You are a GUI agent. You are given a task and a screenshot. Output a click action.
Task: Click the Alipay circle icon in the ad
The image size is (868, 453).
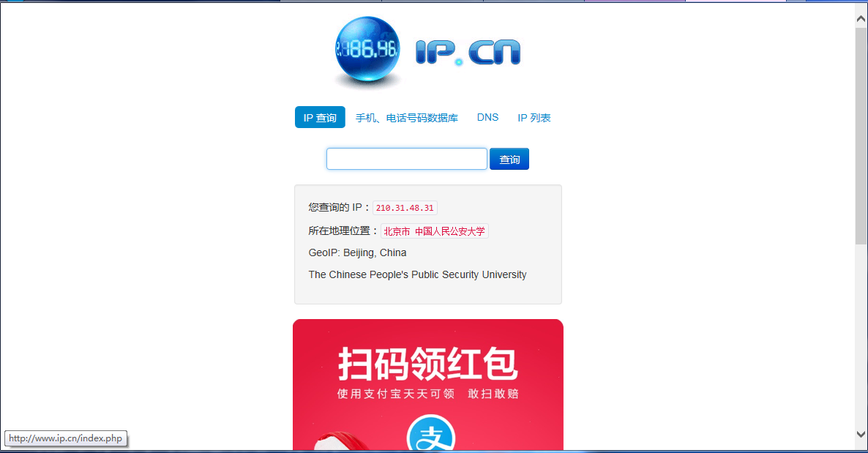(430, 433)
